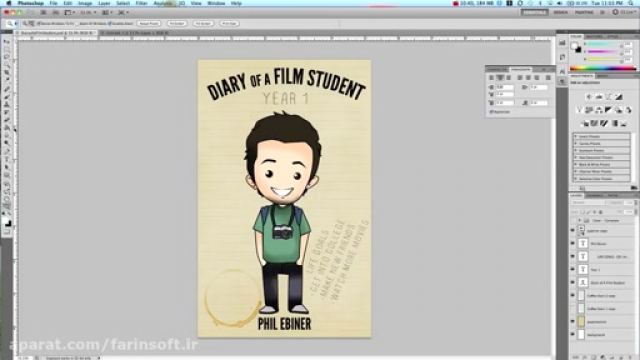This screenshot has width=640, height=360.
Task: Expand the Channel Mixer Presets list
Action: 576,171
